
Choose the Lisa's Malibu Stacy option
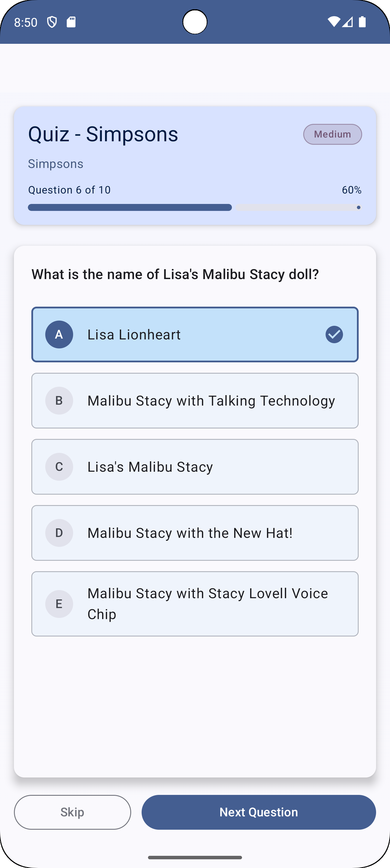[195, 466]
